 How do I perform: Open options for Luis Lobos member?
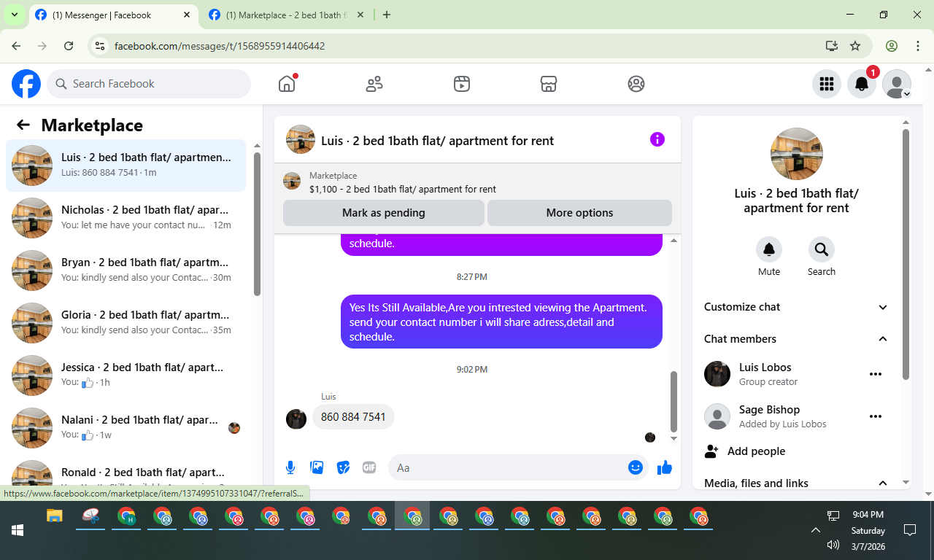(876, 374)
